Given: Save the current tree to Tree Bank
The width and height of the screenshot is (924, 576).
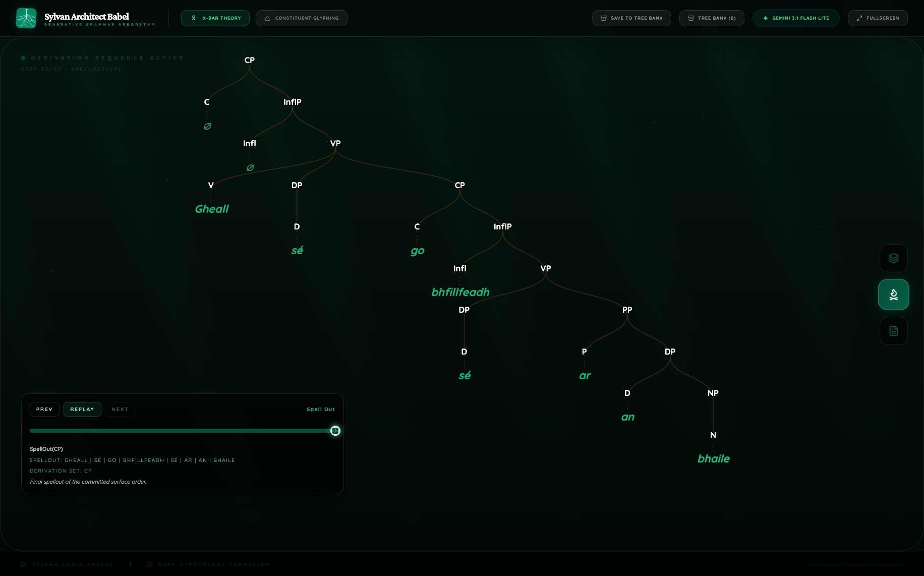Looking at the screenshot, I should coord(631,18).
